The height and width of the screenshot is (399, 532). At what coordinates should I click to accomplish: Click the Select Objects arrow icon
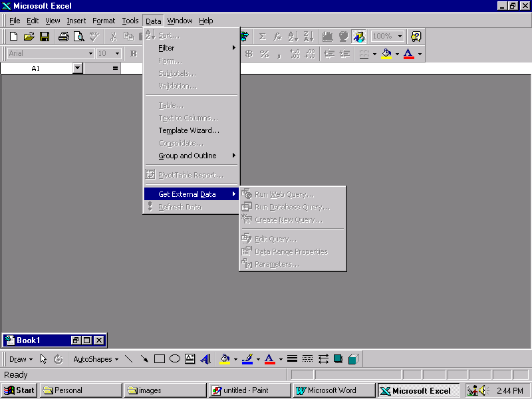[43, 359]
